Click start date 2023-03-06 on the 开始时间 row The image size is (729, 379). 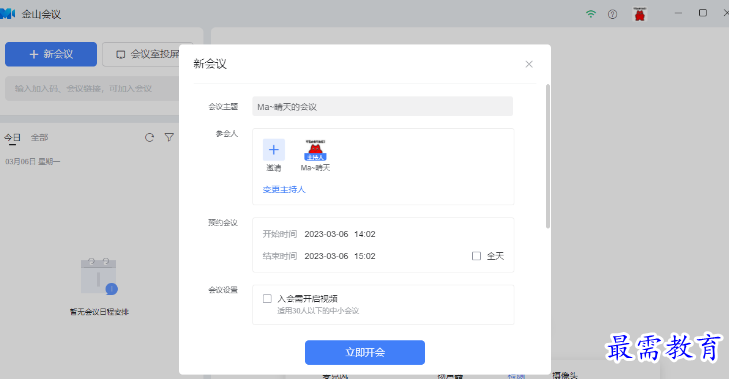(x=326, y=234)
